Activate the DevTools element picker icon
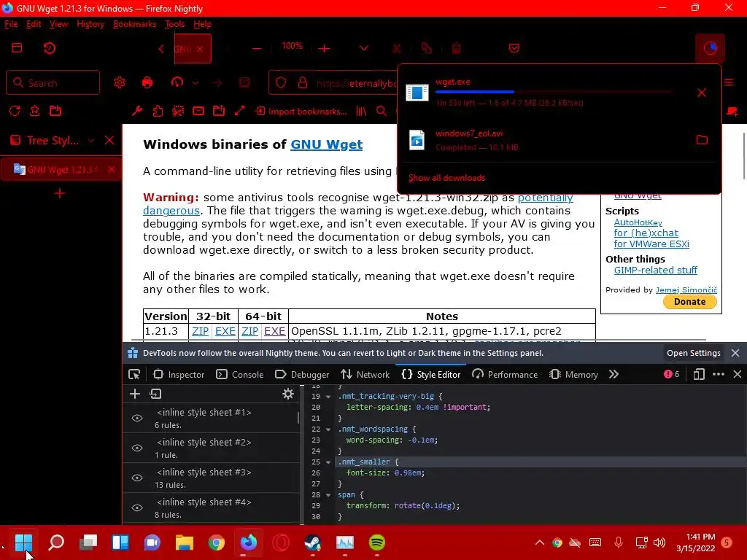This screenshot has height=560, width=747. tap(134, 374)
